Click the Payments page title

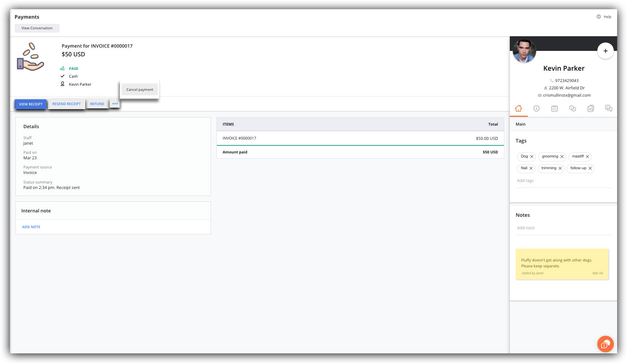coord(27,17)
